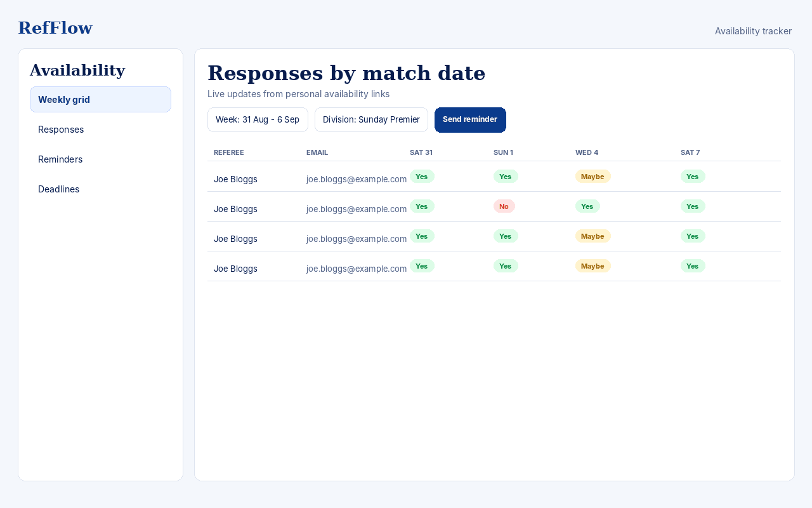This screenshot has width=812, height=508.
Task: Click the SAT 31 column header
Action: [421, 152]
